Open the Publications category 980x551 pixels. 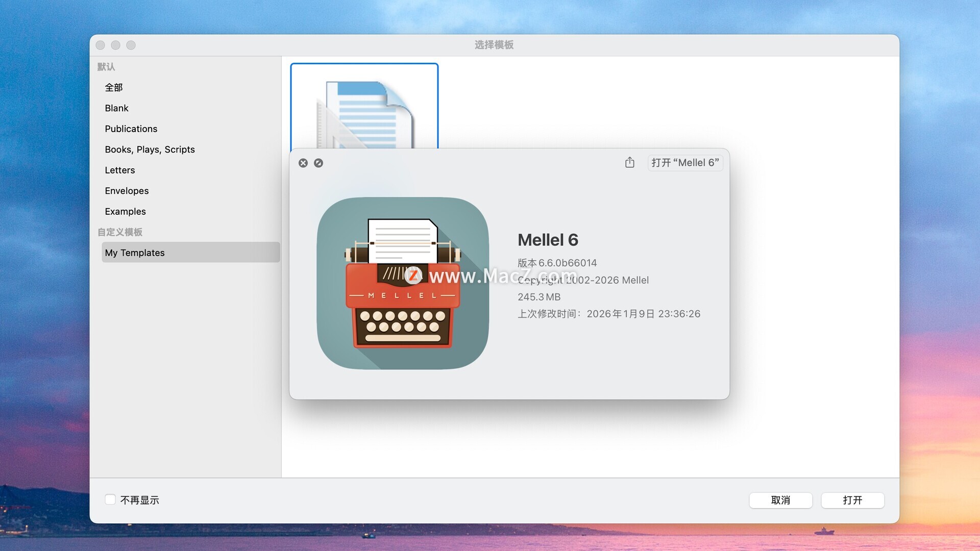pyautogui.click(x=131, y=129)
